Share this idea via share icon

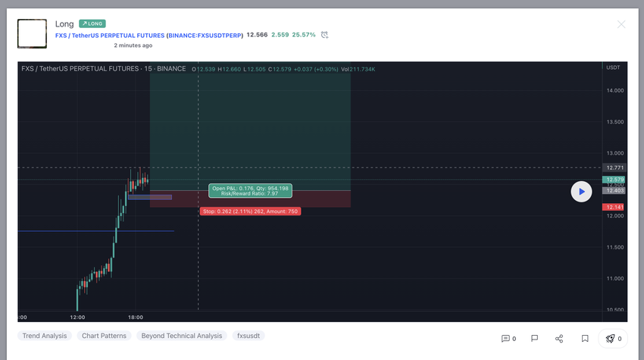559,338
